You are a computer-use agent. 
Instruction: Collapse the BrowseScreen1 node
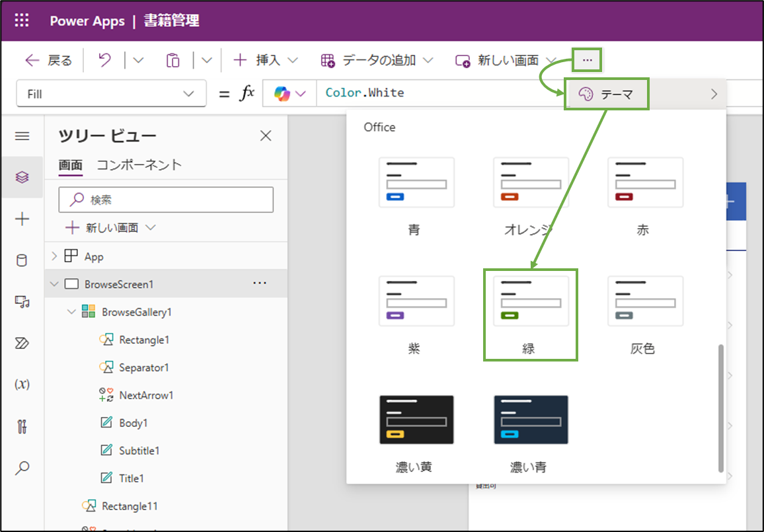click(x=54, y=284)
